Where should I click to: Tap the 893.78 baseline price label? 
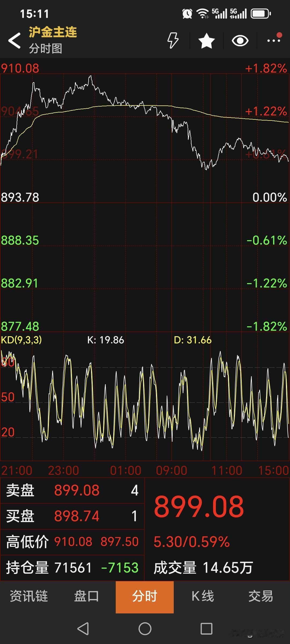click(x=20, y=197)
